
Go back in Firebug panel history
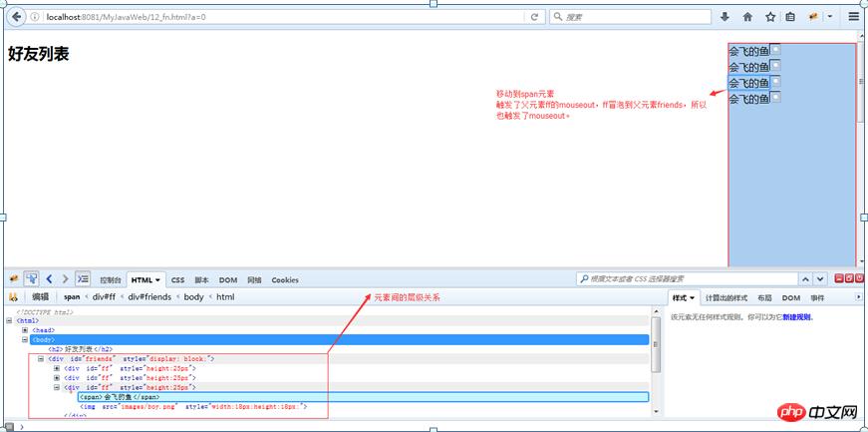(49, 278)
